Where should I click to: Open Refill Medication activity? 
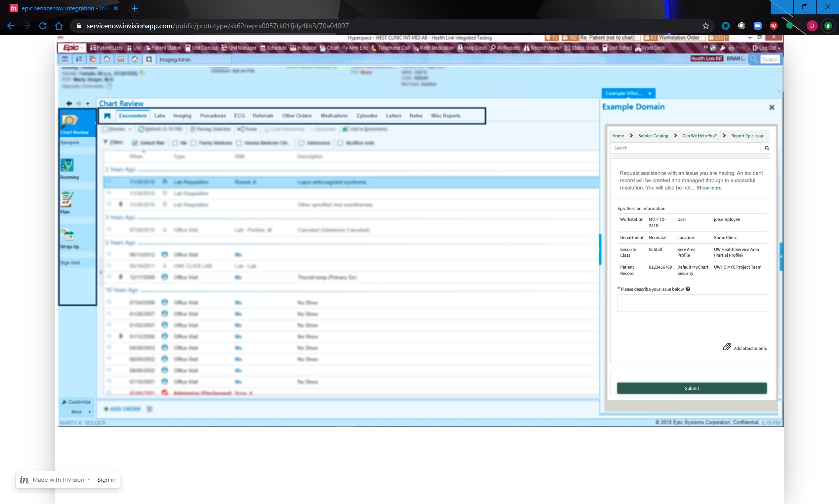[433, 48]
